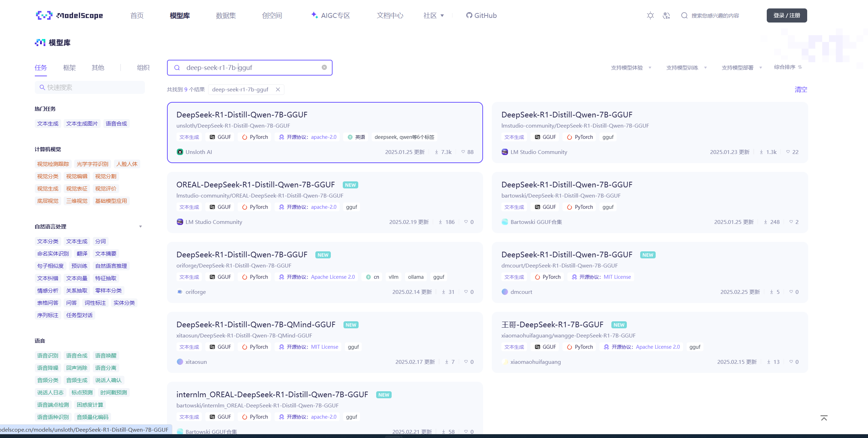
Task: Select the 命名实体识别 NLP tag
Action: [x=53, y=254]
